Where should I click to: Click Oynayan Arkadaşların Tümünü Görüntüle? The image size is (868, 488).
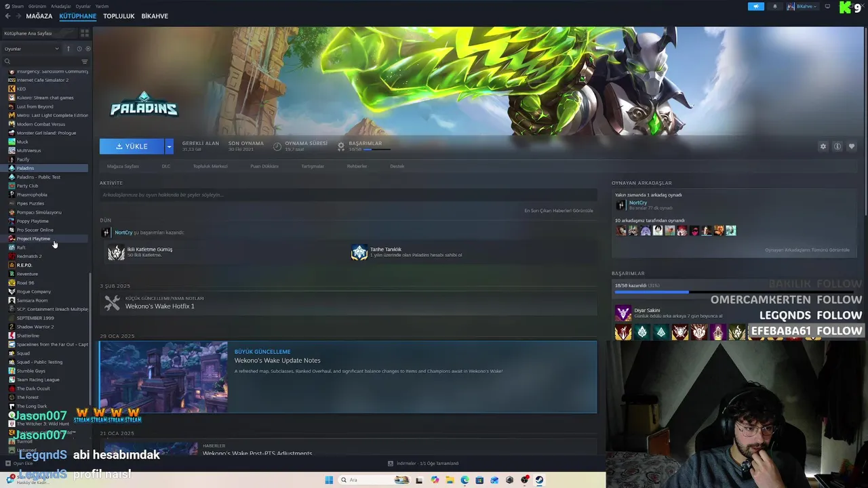807,250
